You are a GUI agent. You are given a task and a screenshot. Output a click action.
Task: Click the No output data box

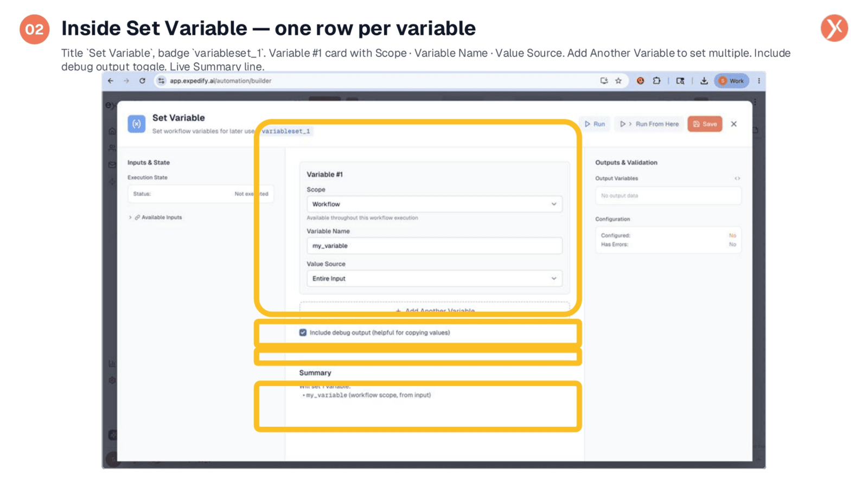click(x=668, y=196)
